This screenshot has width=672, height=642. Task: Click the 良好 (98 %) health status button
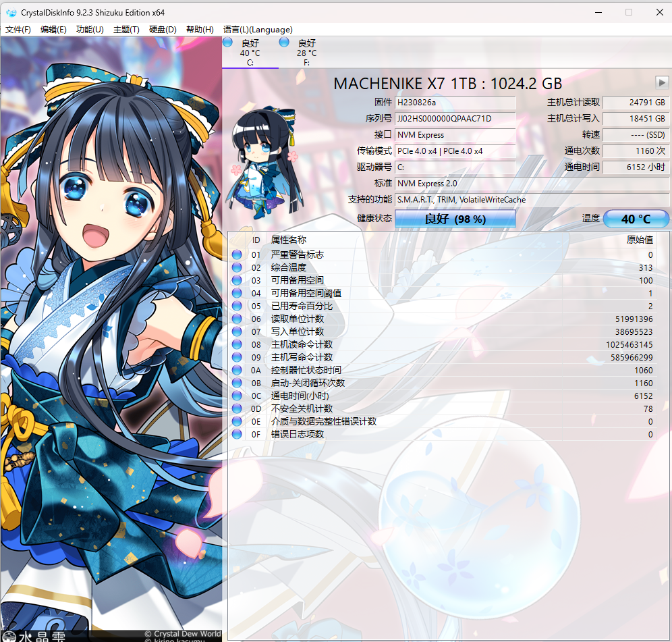pyautogui.click(x=455, y=219)
